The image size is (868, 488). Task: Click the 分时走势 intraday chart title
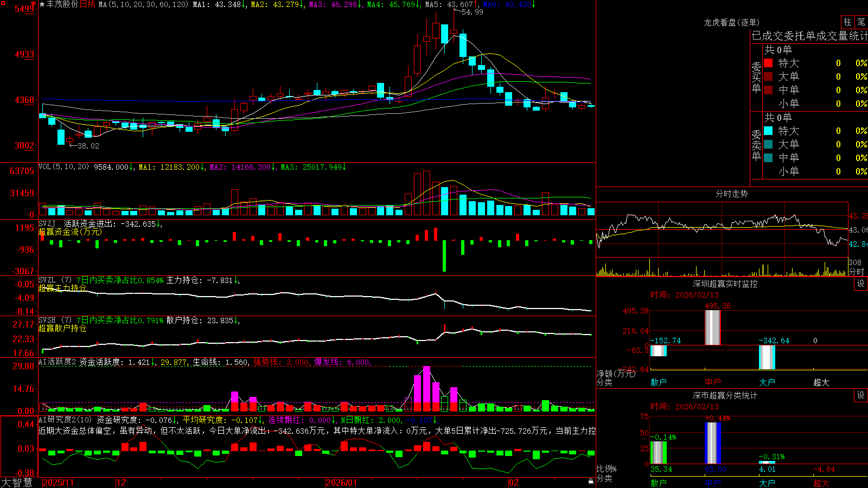pyautogui.click(x=731, y=194)
